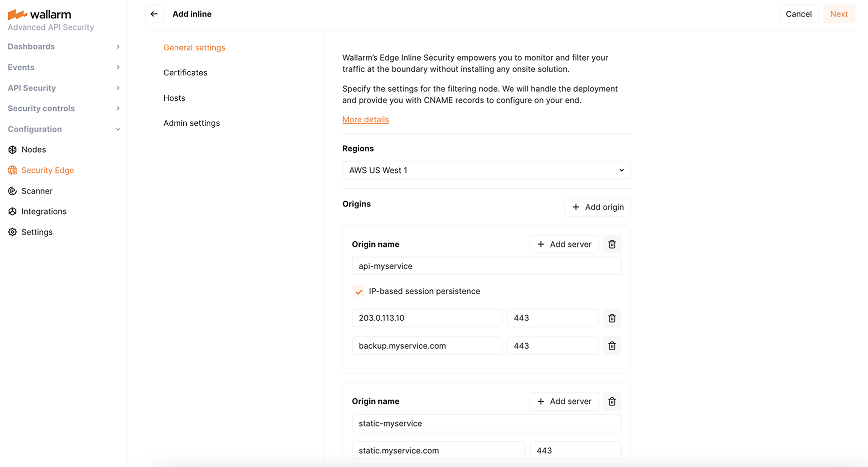Click the static.myservice.com address field
The width and height of the screenshot is (868, 467).
click(x=438, y=451)
